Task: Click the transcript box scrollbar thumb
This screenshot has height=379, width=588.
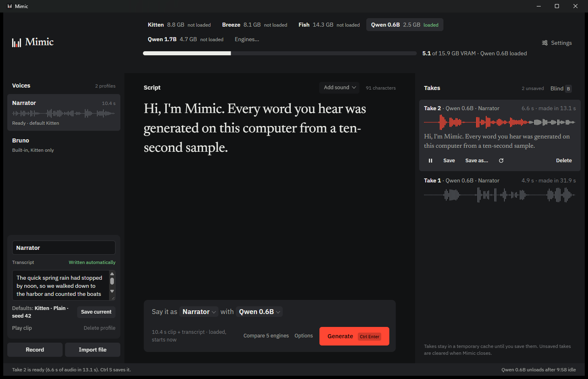Action: tap(112, 281)
